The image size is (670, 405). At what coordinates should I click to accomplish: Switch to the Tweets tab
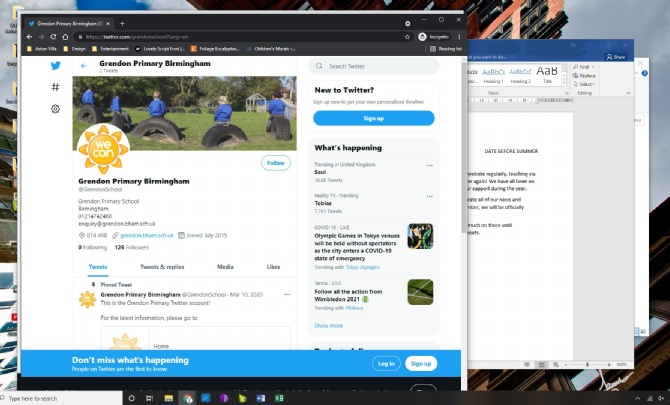[98, 267]
